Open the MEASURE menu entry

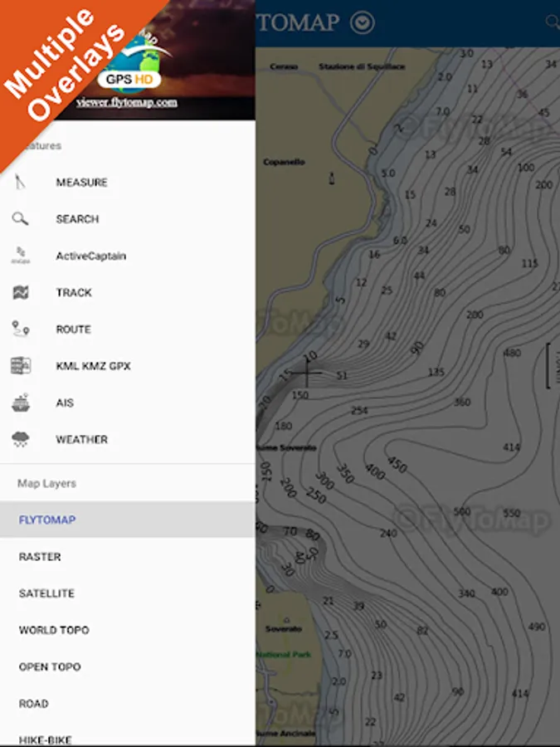tap(128, 182)
